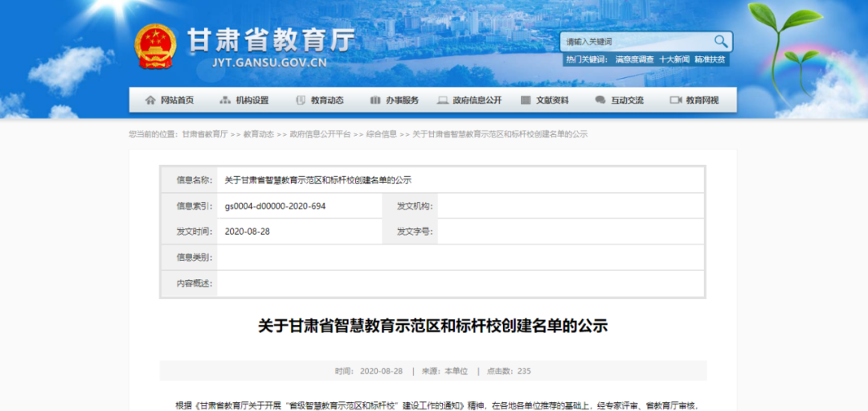
Task: Click the 热门关键词 label
Action: pyautogui.click(x=588, y=60)
